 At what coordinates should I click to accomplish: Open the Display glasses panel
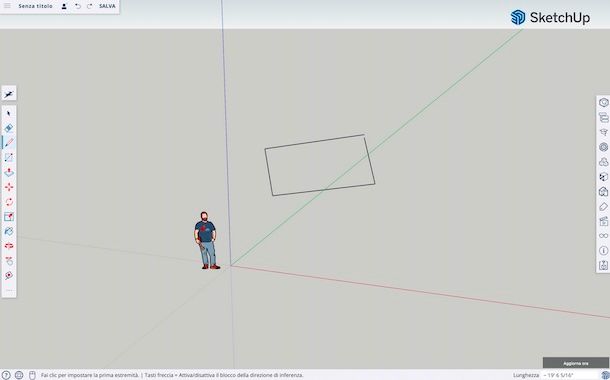[603, 236]
